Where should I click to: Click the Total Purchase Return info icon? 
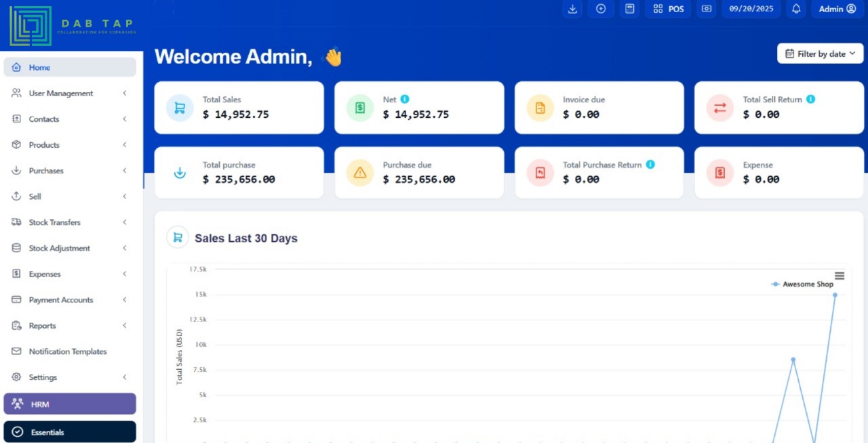(x=650, y=165)
